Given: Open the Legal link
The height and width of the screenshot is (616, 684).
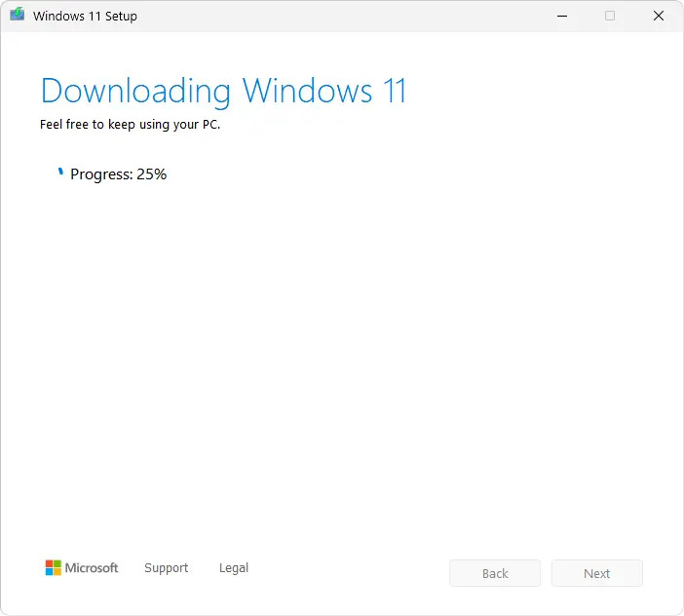Looking at the screenshot, I should (x=234, y=567).
